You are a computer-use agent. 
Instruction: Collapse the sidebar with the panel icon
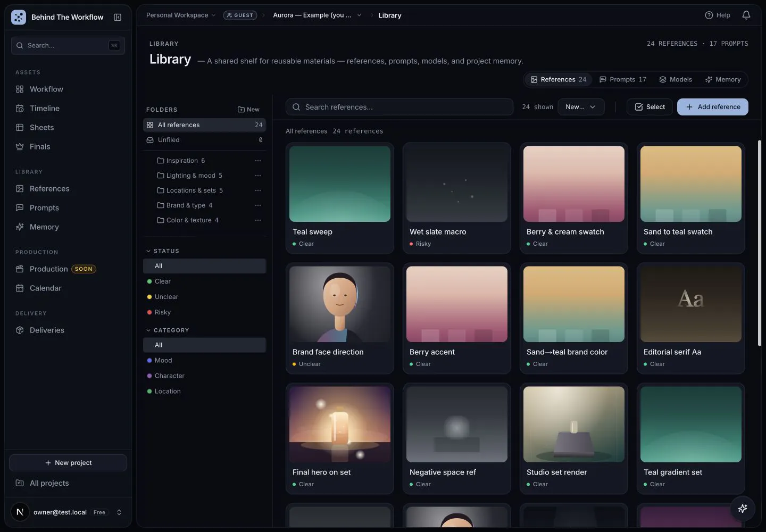(118, 17)
